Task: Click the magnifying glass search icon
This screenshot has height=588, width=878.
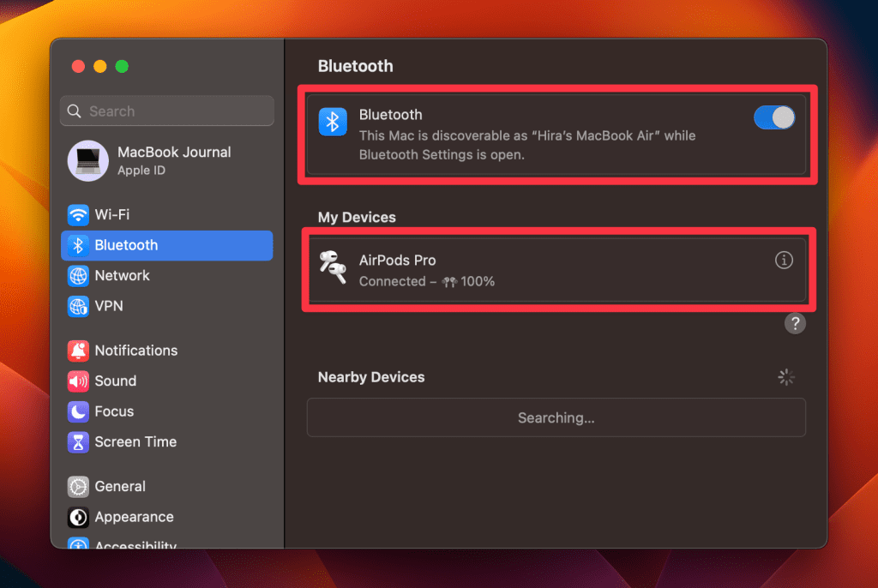Action: point(75,111)
